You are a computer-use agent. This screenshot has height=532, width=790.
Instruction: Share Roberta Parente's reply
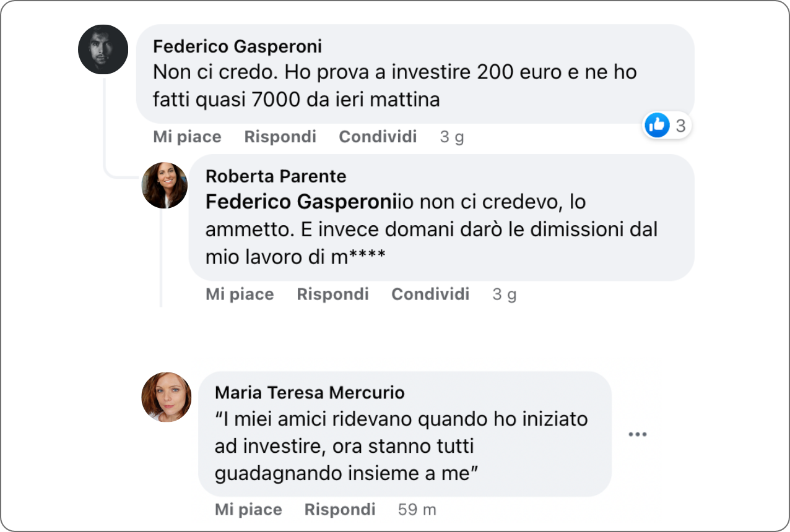pos(430,294)
